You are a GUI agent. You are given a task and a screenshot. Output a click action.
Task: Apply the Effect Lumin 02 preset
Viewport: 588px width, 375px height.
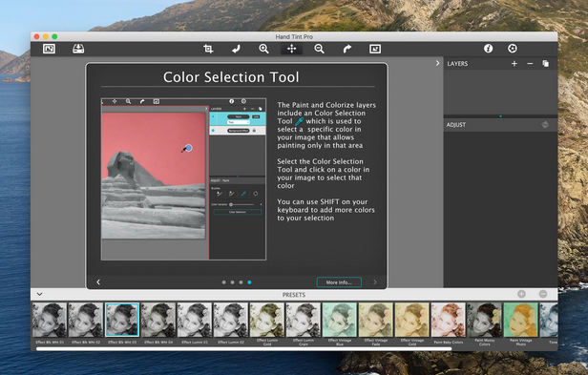pyautogui.click(x=231, y=320)
